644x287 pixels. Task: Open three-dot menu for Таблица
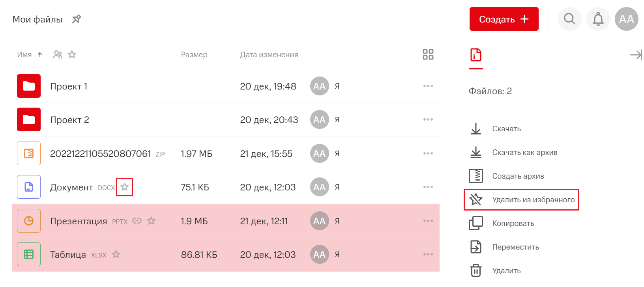click(x=428, y=255)
